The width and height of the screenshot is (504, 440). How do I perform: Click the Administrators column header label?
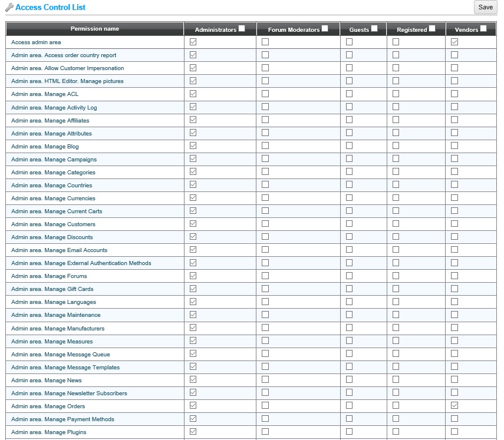coord(216,30)
